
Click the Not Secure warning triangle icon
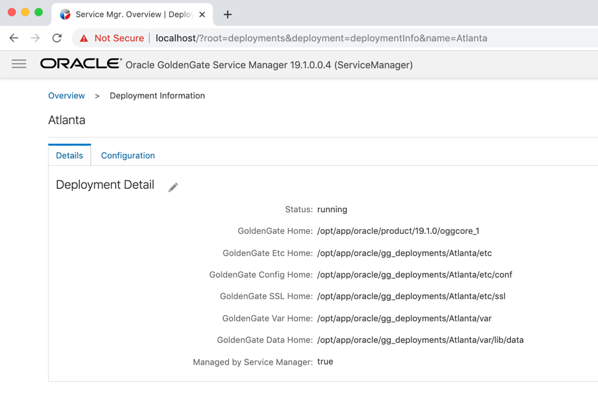pos(84,38)
